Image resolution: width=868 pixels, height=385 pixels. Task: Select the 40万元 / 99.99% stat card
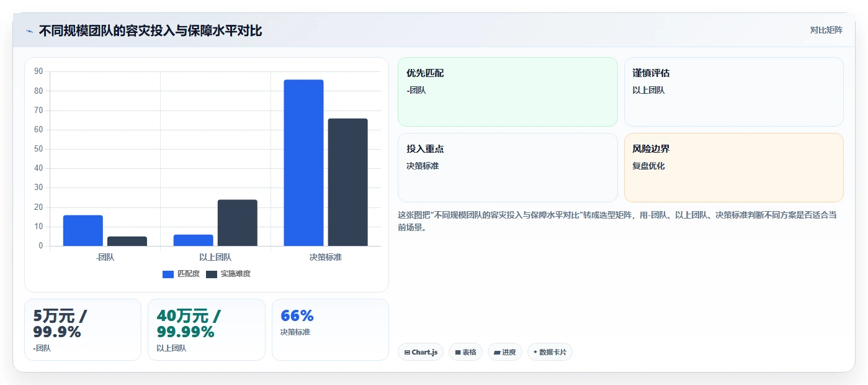point(207,330)
